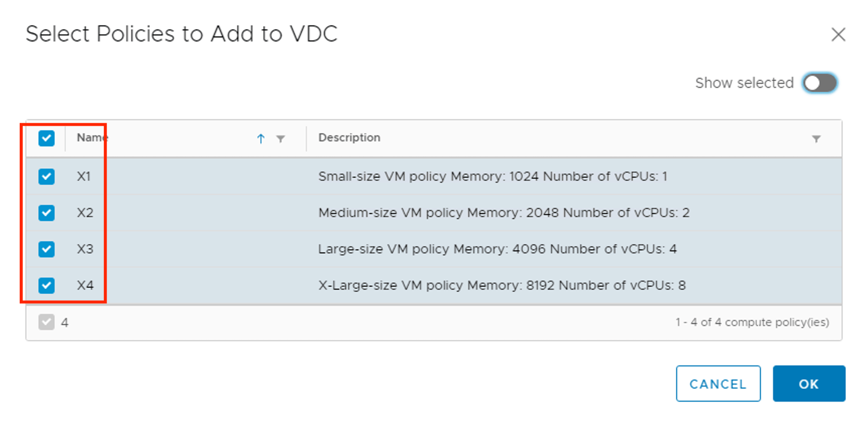Click the footer selected-count checkbox
868x421 pixels.
[x=46, y=322]
